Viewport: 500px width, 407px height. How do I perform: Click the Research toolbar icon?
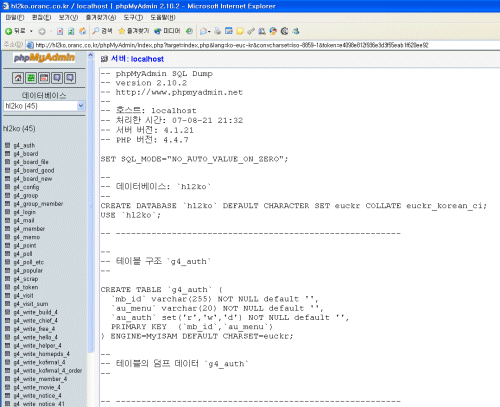[x=262, y=31]
